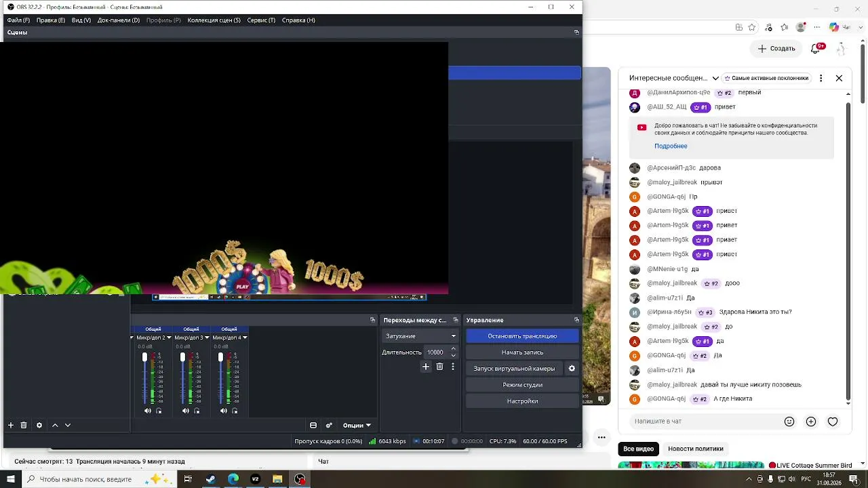The height and width of the screenshot is (488, 868).
Task: Open OBS Настройки button
Action: tap(522, 401)
